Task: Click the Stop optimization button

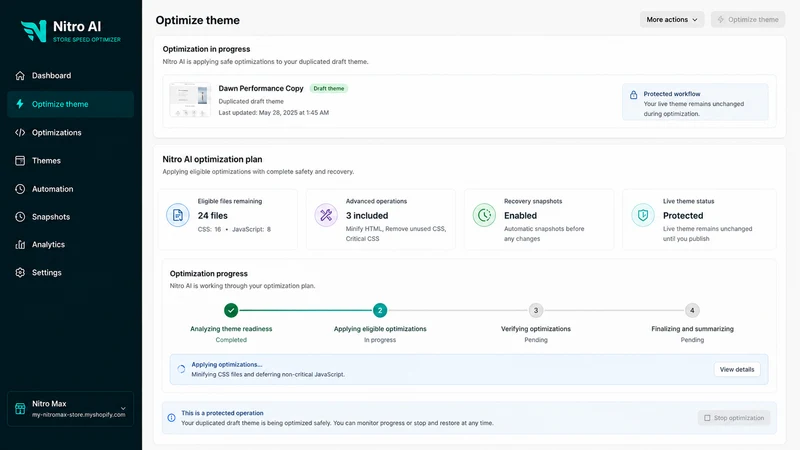Action: [x=734, y=418]
